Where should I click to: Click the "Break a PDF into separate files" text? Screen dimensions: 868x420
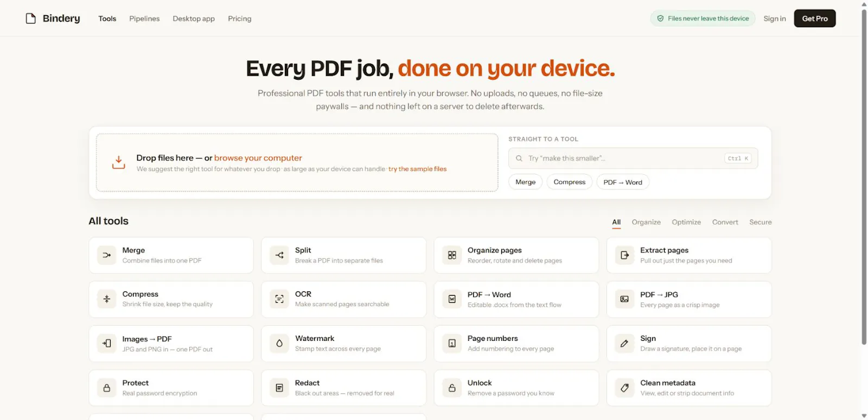(x=339, y=260)
